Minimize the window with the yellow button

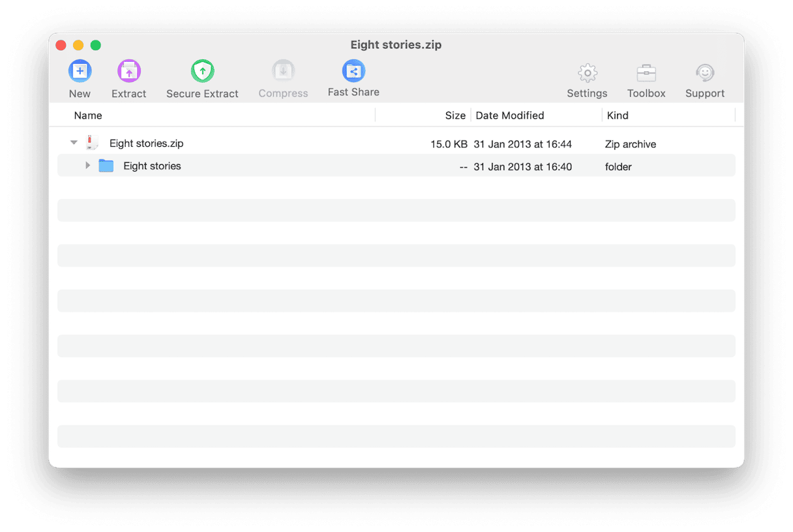(x=78, y=45)
